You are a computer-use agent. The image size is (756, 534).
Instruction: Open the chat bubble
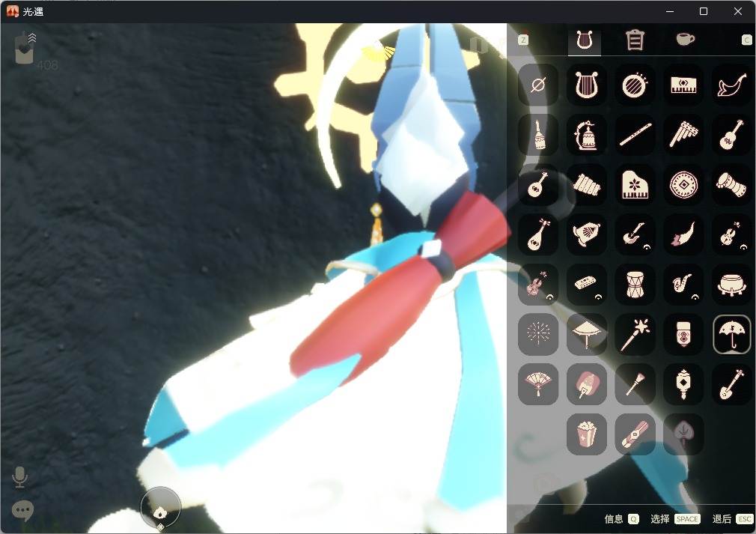pos(22,510)
